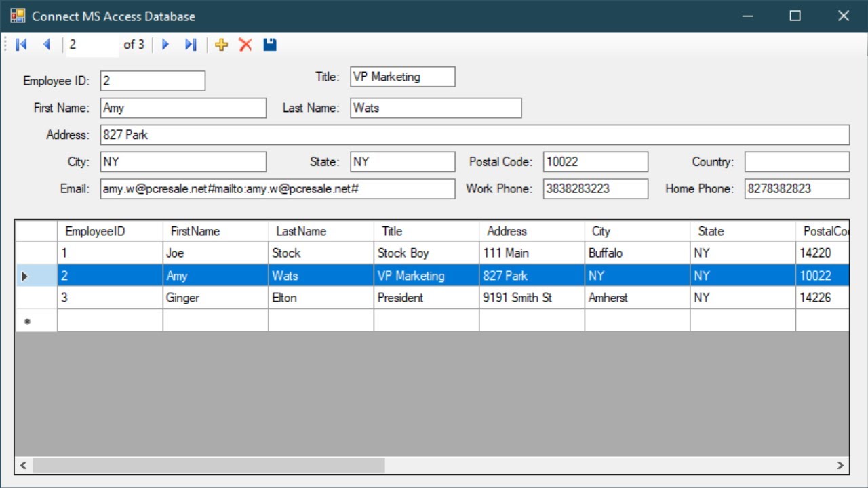Image resolution: width=868 pixels, height=488 pixels.
Task: Click the new row asterisk header
Action: pyautogui.click(x=37, y=321)
